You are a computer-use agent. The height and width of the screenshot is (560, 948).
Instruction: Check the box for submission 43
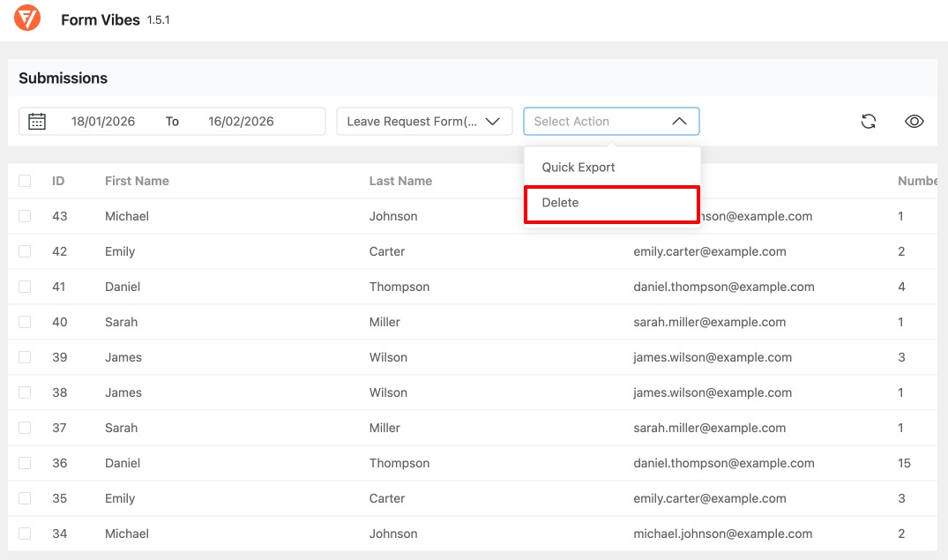pyautogui.click(x=25, y=216)
